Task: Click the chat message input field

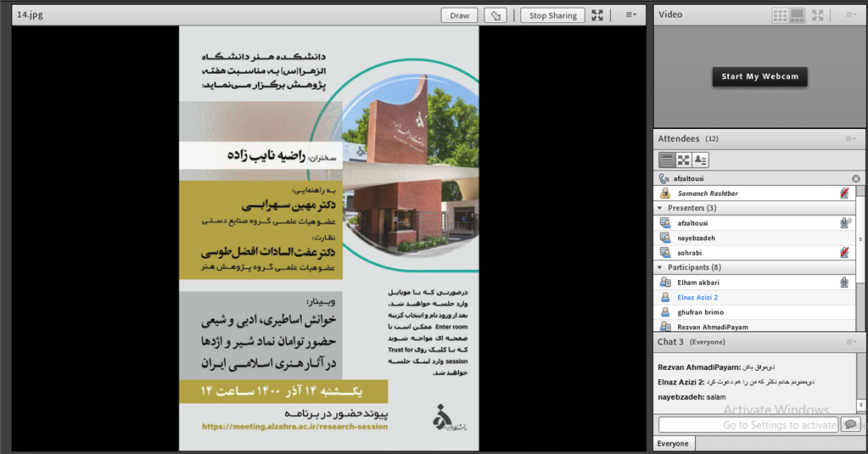Action: point(749,424)
